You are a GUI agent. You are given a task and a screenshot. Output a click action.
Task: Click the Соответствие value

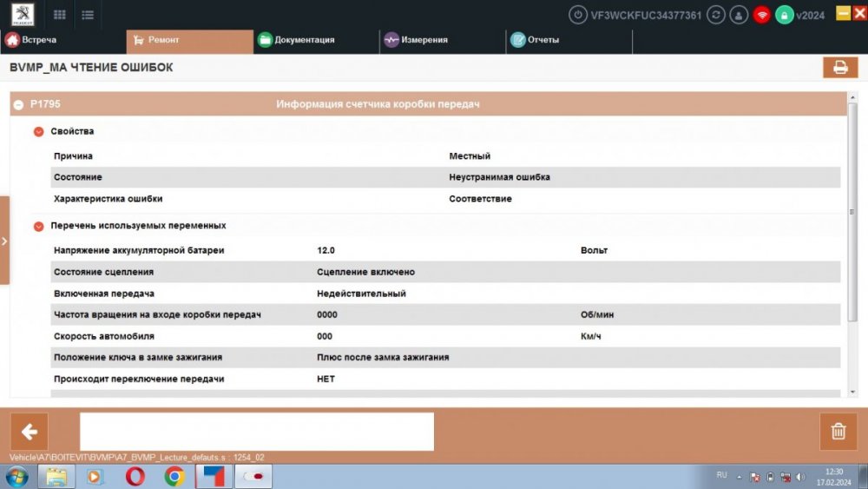click(480, 199)
